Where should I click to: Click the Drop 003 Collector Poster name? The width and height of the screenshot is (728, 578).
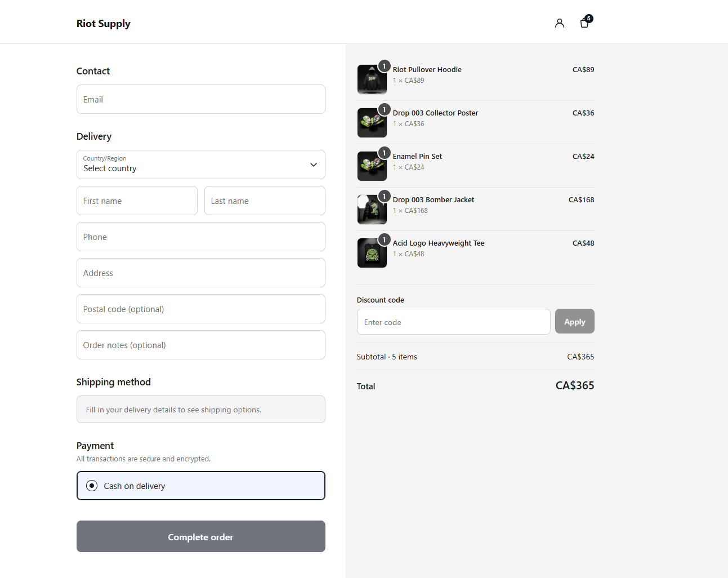(436, 113)
